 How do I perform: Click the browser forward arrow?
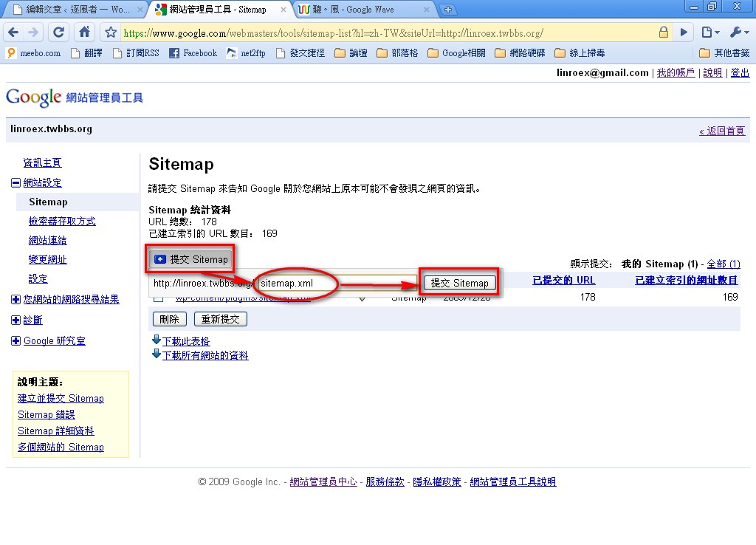(33, 32)
